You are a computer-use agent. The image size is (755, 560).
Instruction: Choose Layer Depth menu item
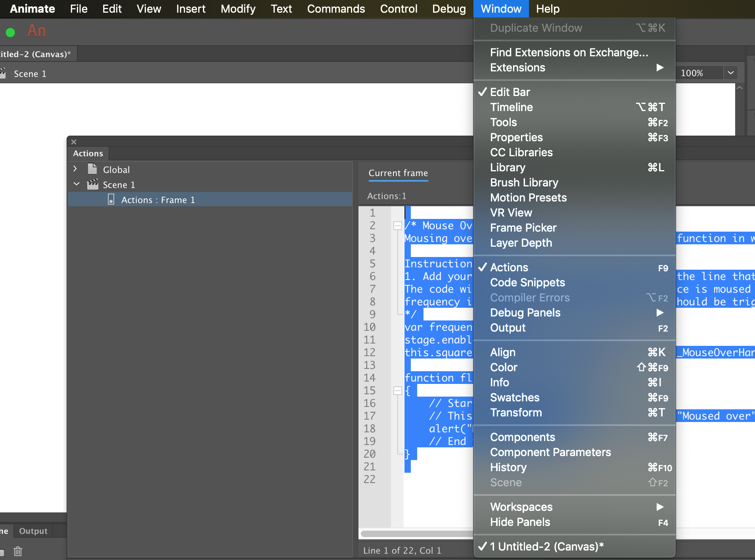pyautogui.click(x=575, y=243)
